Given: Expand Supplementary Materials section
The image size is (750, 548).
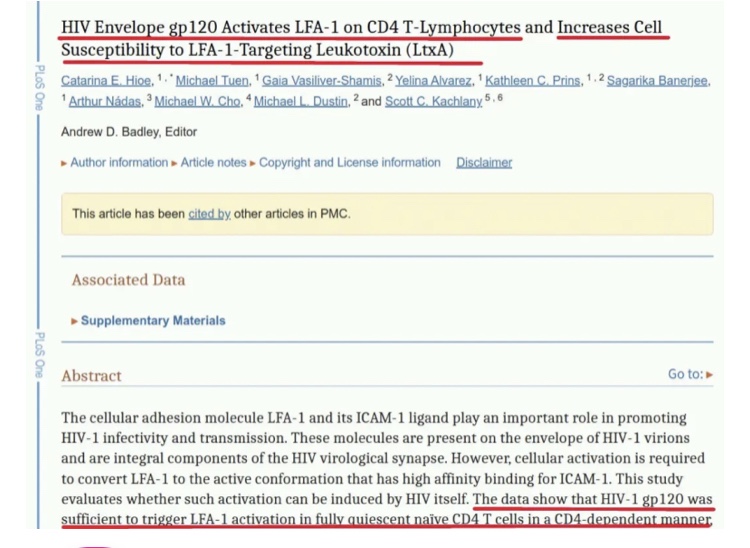Looking at the screenshot, I should click(152, 321).
